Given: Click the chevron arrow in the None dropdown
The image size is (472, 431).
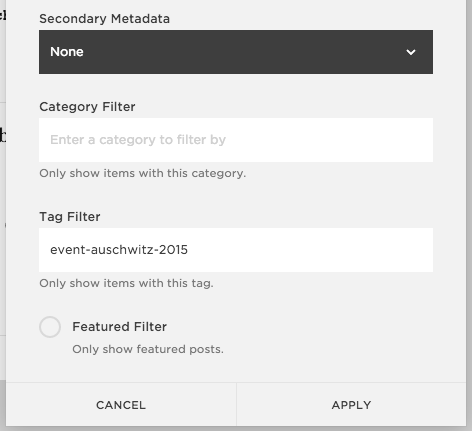Looking at the screenshot, I should pyautogui.click(x=411, y=52).
